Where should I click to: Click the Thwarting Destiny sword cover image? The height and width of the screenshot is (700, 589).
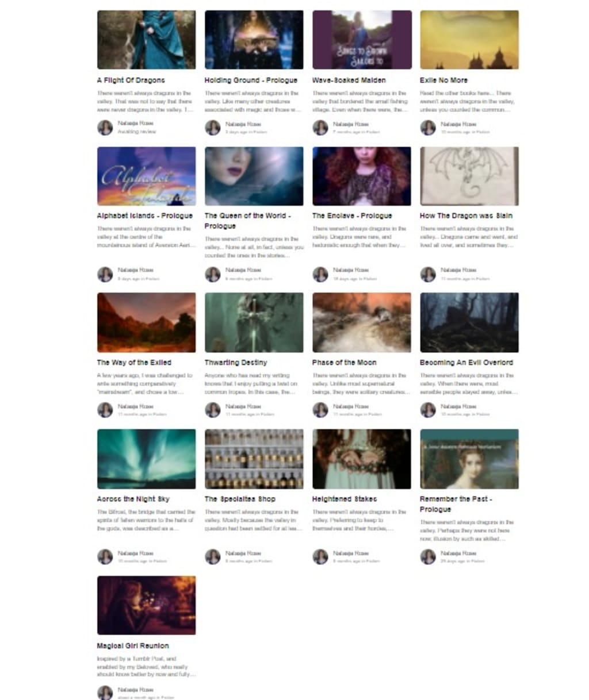tap(254, 322)
